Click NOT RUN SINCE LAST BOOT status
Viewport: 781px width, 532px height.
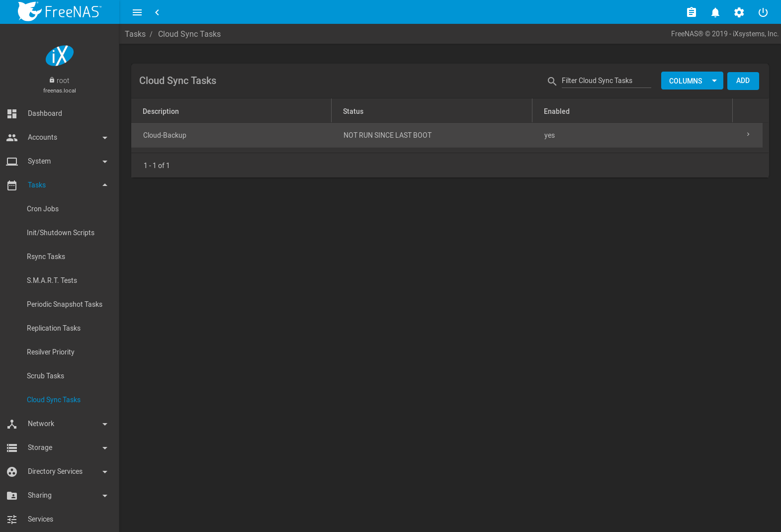[387, 135]
